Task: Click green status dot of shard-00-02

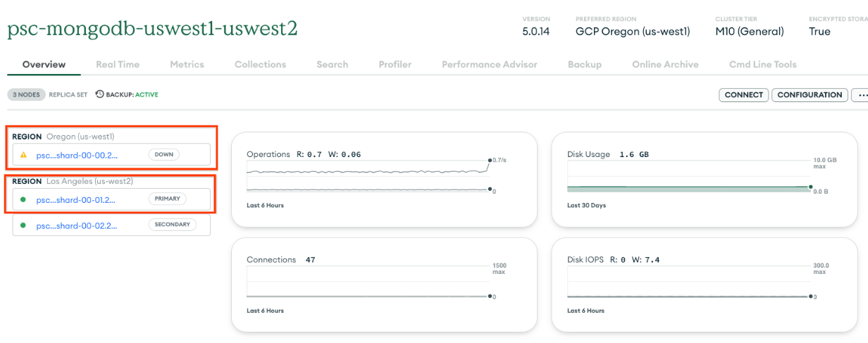Action: pos(23,225)
